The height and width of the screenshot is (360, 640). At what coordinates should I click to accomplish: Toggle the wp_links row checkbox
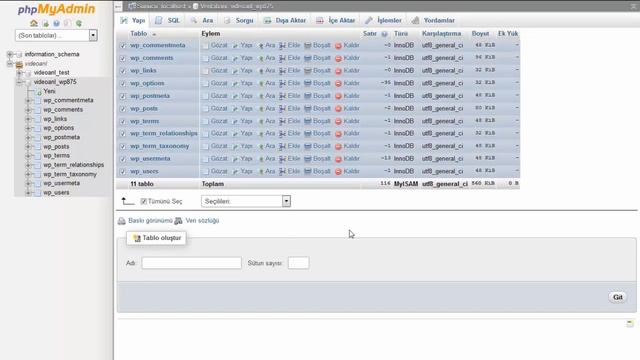[123, 71]
